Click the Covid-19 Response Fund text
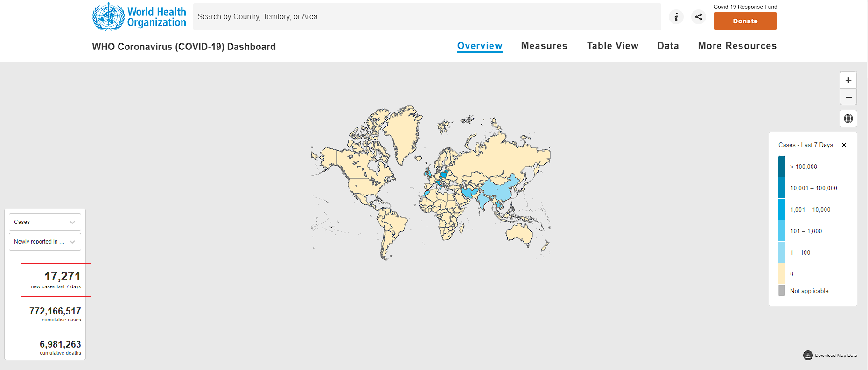This screenshot has height=370, width=868. [x=745, y=7]
